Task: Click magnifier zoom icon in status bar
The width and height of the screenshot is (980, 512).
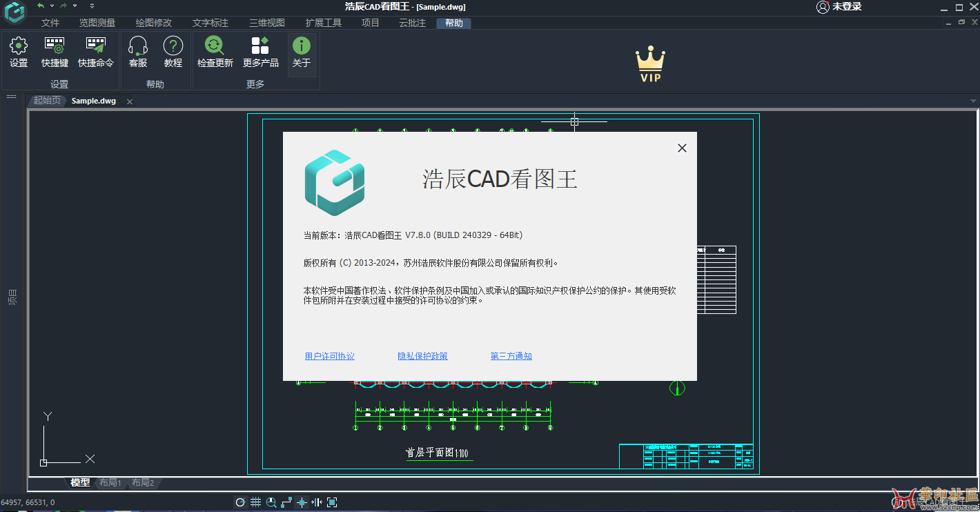Action: [271, 502]
